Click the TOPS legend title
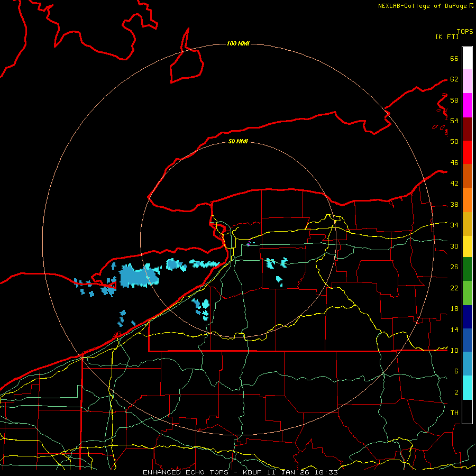 465,32
